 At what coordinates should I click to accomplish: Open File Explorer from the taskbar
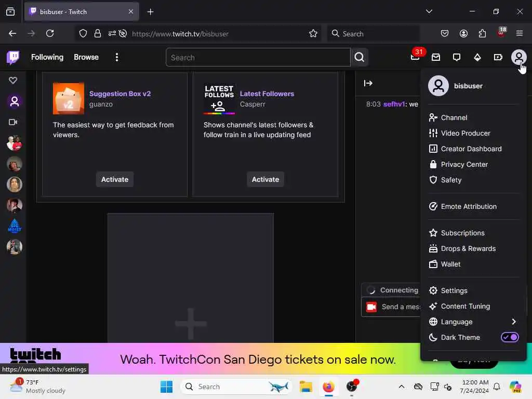click(x=305, y=387)
